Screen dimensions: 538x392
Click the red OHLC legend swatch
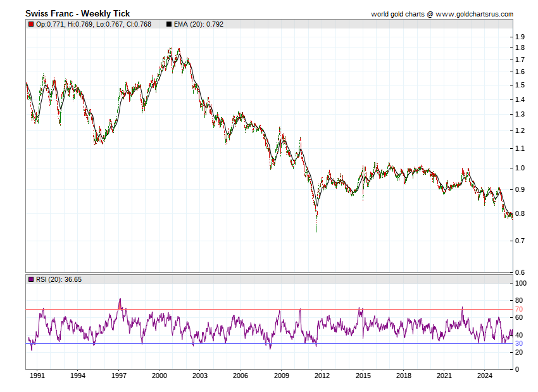30,24
